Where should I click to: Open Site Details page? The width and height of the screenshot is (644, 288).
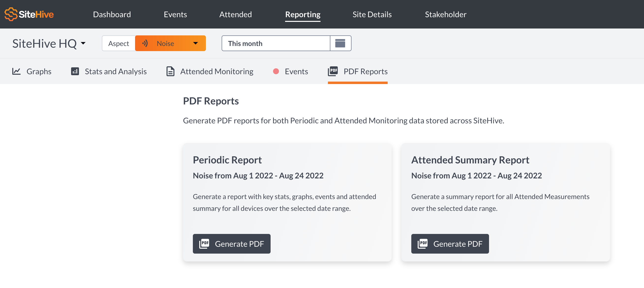pos(372,14)
